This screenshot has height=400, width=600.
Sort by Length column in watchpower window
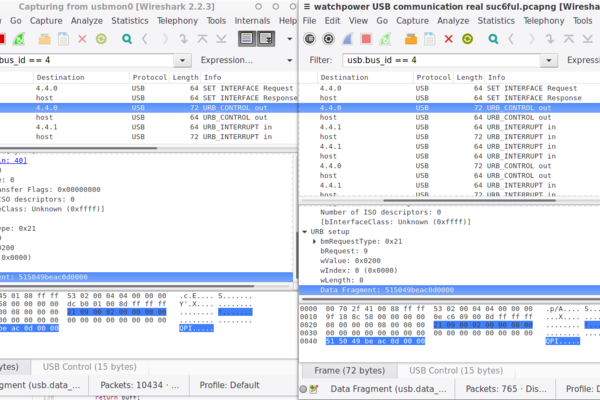click(469, 77)
